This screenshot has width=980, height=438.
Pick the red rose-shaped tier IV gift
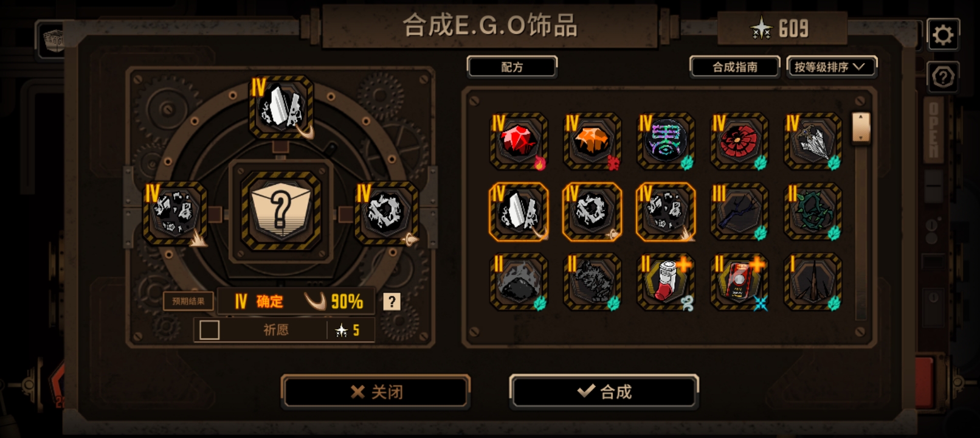pyautogui.click(x=739, y=141)
